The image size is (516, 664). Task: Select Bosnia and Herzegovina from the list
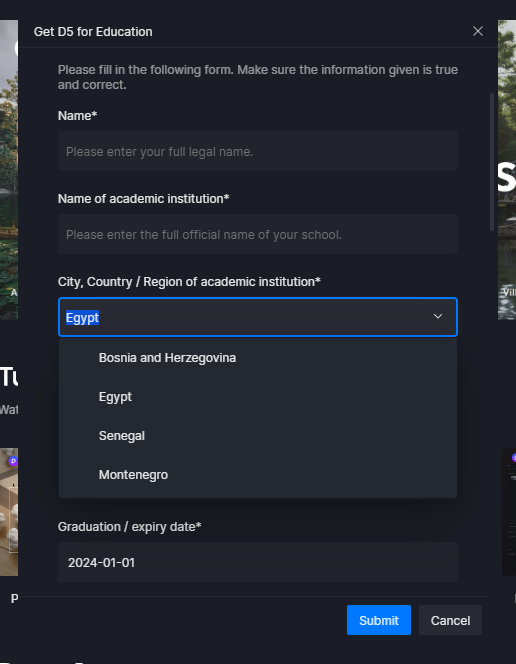[x=258, y=358]
